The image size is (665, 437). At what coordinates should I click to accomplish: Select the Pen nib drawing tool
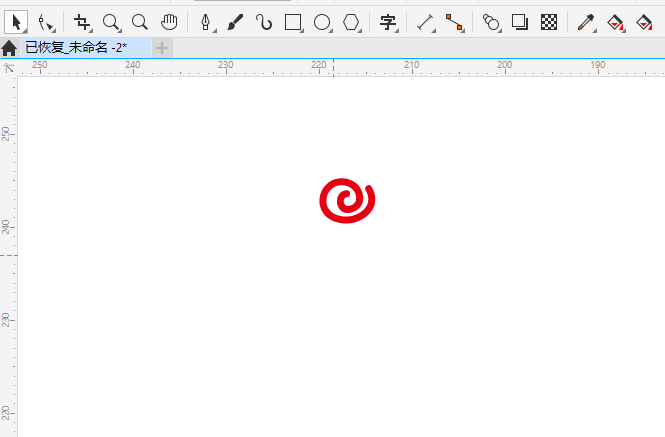(x=207, y=22)
